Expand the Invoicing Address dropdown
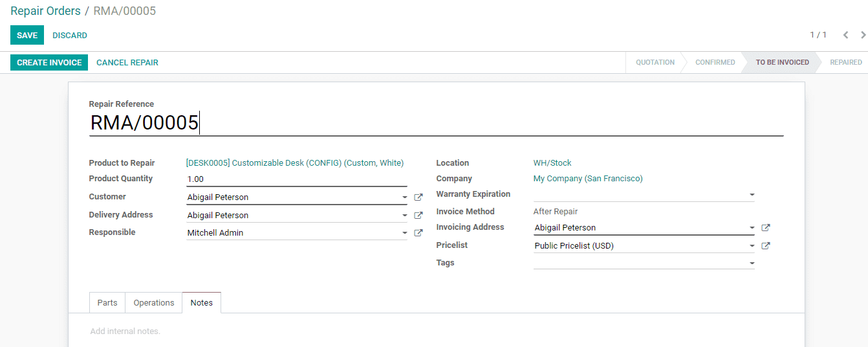 click(x=752, y=228)
